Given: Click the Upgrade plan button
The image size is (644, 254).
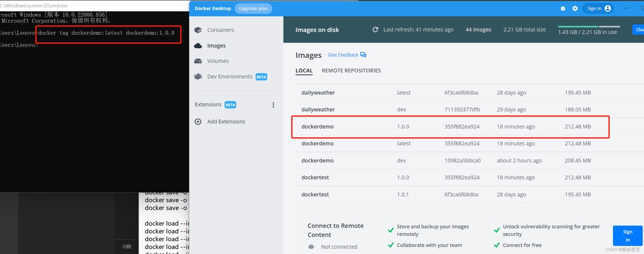Looking at the screenshot, I should click(x=253, y=9).
